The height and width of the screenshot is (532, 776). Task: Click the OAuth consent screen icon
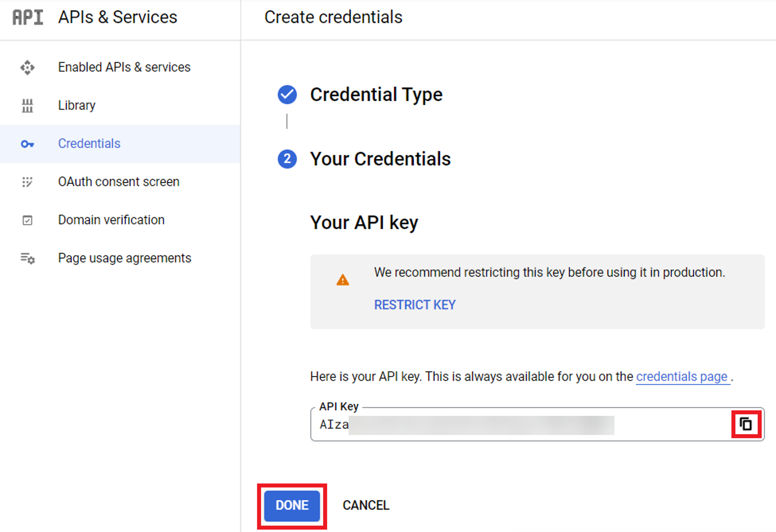(27, 182)
